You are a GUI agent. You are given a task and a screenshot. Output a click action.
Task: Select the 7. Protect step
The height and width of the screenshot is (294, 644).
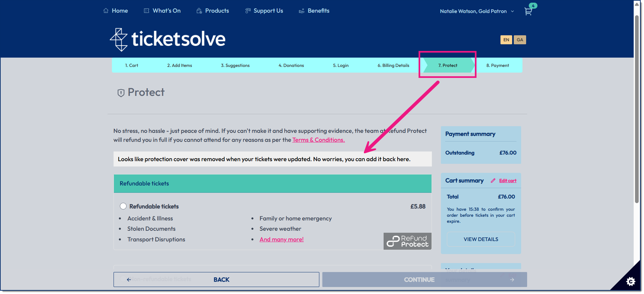pyautogui.click(x=448, y=65)
